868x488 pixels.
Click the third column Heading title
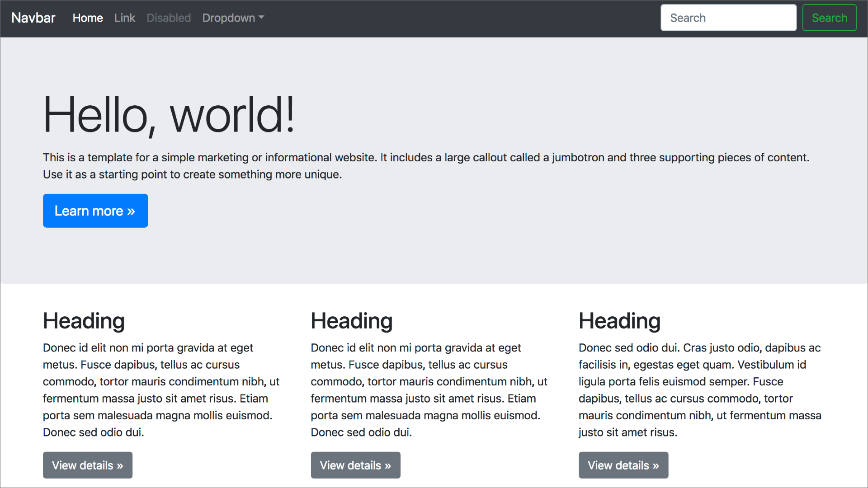(x=619, y=321)
